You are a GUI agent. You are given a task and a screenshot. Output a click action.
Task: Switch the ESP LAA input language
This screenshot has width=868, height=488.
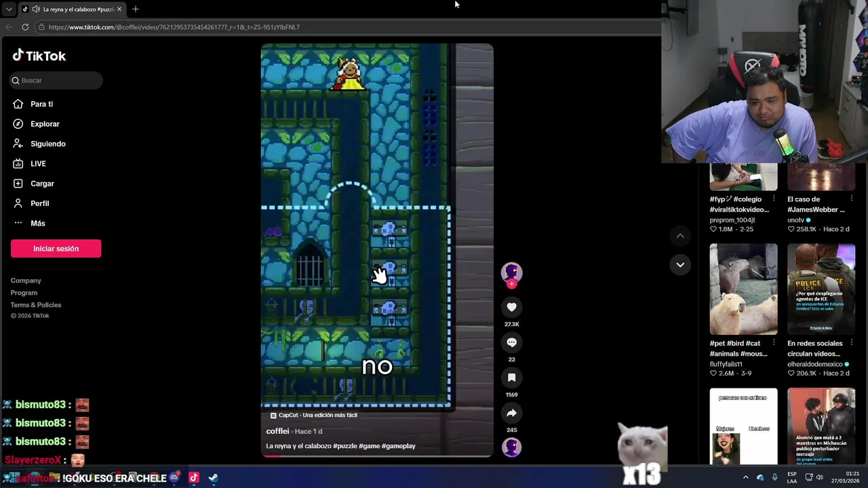point(792,478)
